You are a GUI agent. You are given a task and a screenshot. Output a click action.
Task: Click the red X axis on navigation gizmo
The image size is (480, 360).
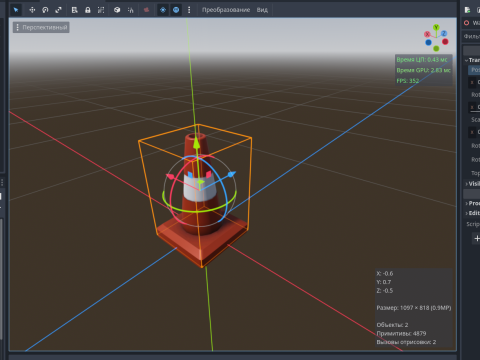click(427, 34)
